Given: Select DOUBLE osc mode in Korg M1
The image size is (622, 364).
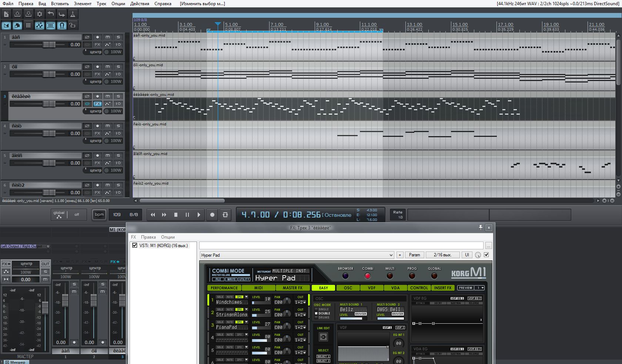Looking at the screenshot, I should coord(316,313).
